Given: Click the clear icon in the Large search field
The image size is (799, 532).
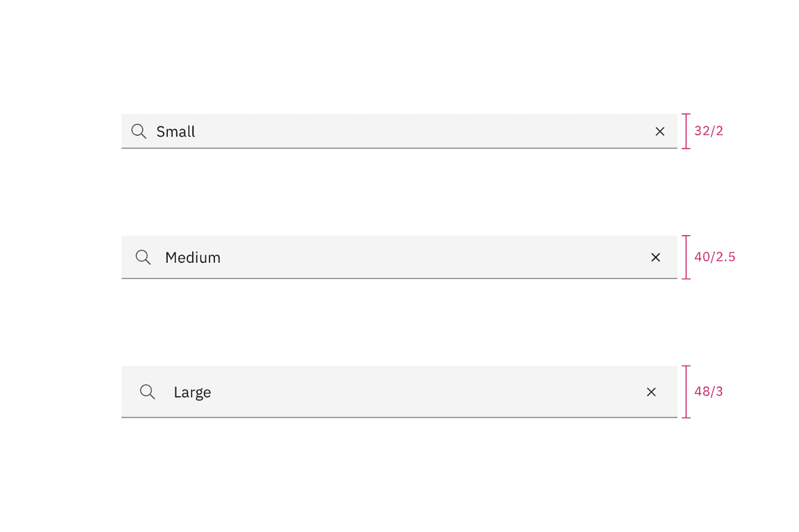Looking at the screenshot, I should (x=651, y=391).
